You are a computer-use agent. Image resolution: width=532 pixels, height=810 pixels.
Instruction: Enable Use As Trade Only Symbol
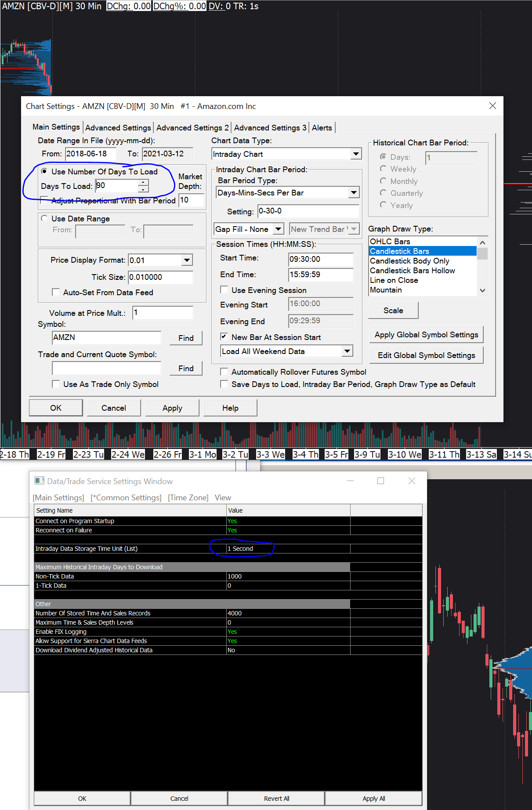pos(56,384)
